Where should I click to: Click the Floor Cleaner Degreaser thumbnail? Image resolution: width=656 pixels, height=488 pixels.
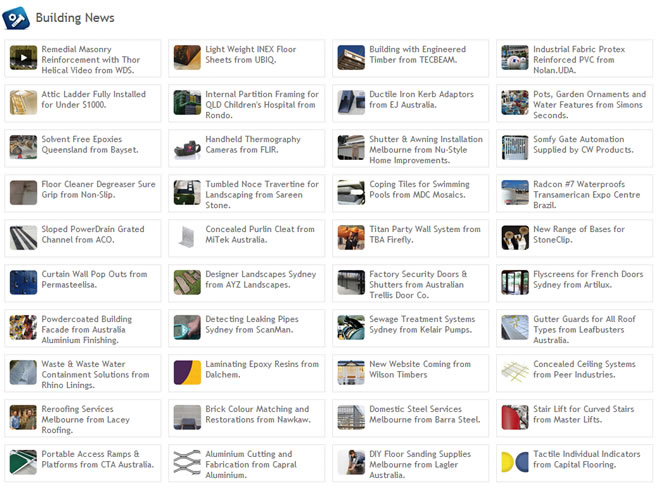click(23, 193)
